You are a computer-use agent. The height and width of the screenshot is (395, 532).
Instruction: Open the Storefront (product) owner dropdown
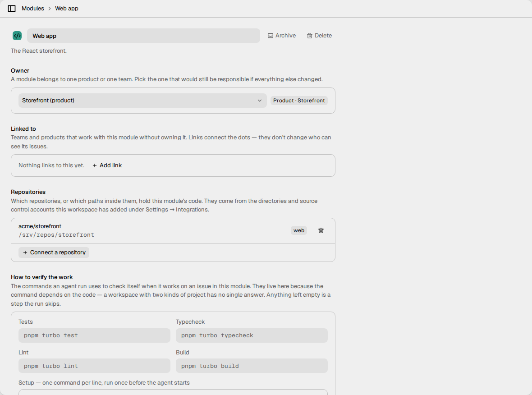coord(142,101)
